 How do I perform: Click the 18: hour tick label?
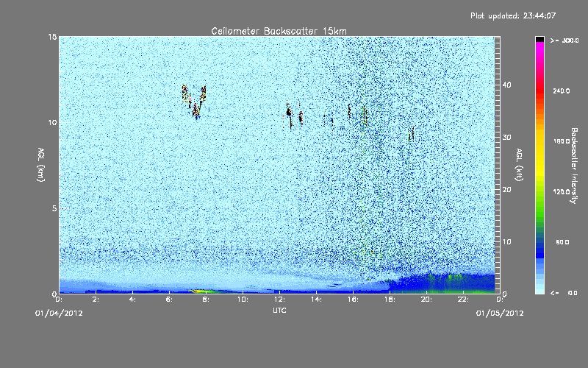(390, 300)
